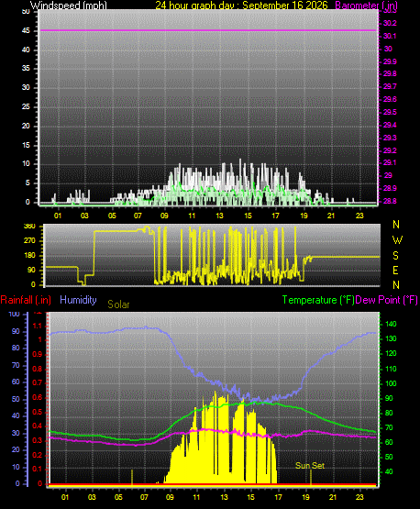Click the Windspeed (mph) axis title
Screen dimensions: 420x509
click(69, 6)
